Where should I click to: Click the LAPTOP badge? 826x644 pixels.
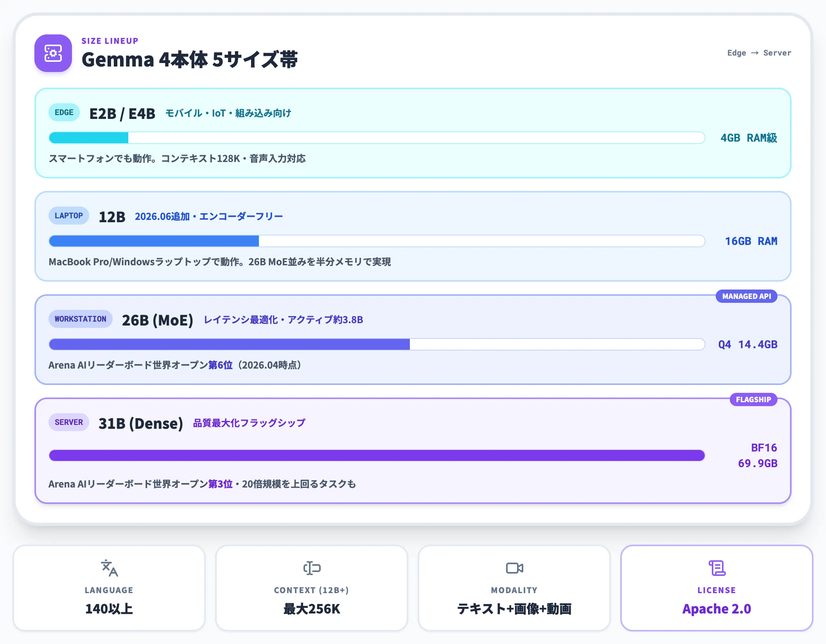click(69, 216)
